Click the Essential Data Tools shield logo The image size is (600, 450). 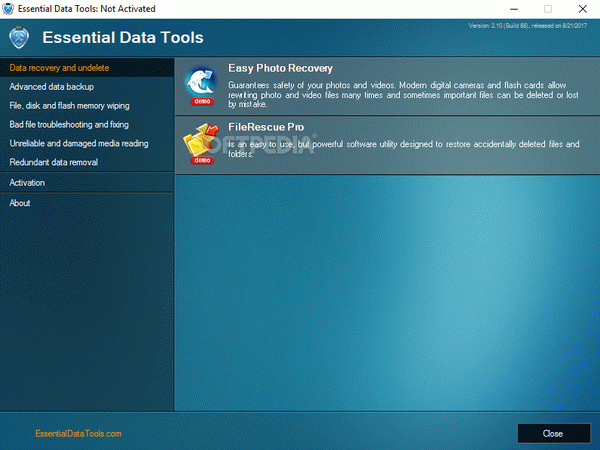pos(19,38)
